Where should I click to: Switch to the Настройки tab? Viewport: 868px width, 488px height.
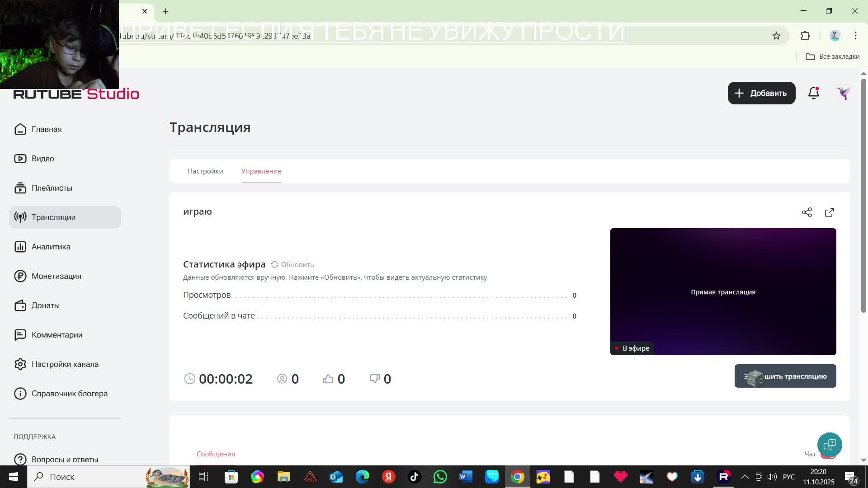click(205, 171)
